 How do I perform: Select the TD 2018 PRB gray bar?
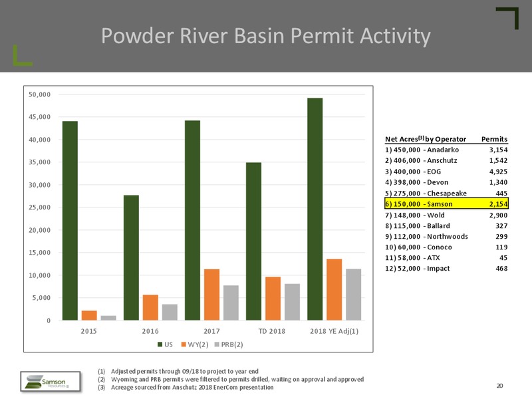pos(292,302)
